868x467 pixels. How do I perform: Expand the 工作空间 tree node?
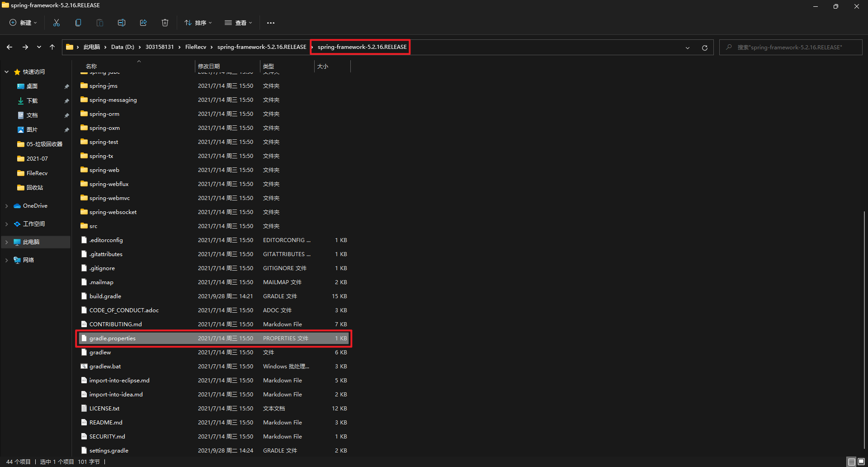coord(7,224)
